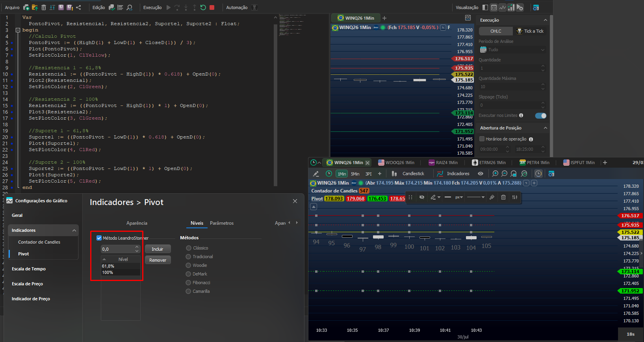644x342 pixels.
Task: Zoom in on the chart
Action: pyautogui.click(x=495, y=174)
